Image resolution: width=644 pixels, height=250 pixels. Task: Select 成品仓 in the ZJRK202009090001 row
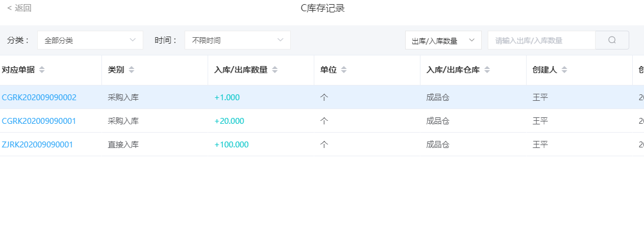point(438,144)
